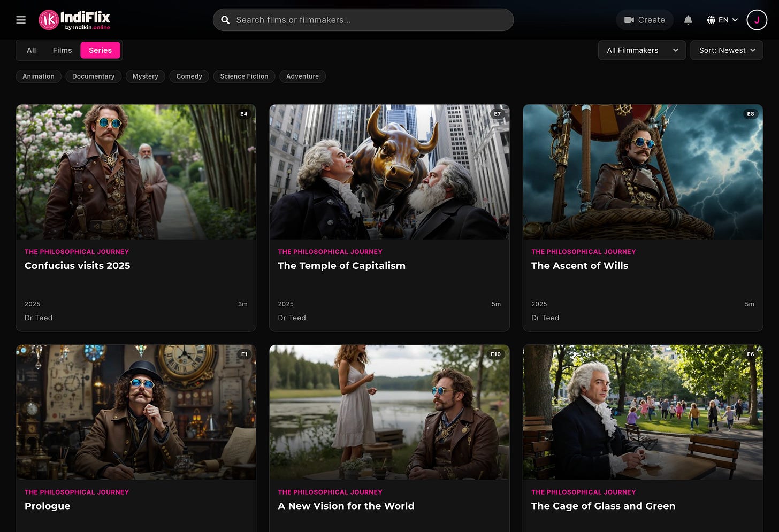
Task: Open the J profile avatar
Action: pos(757,20)
